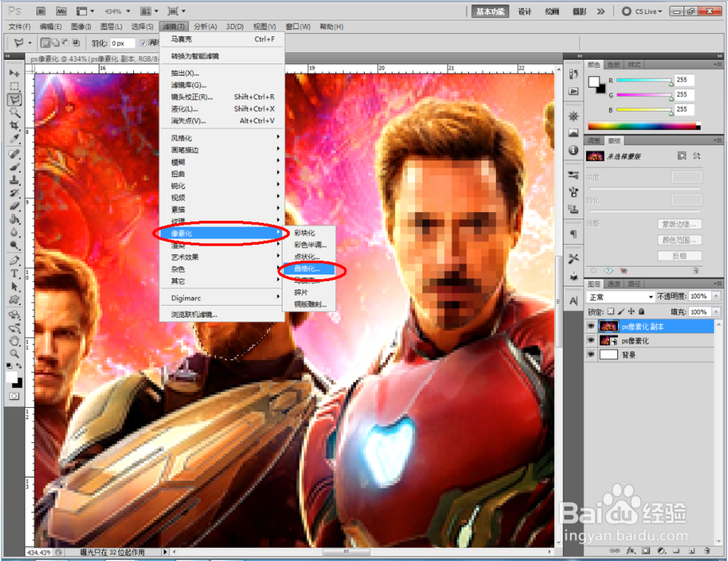Viewport: 728px width, 561px height.
Task: Open the Info panel icon
Action: point(574,150)
